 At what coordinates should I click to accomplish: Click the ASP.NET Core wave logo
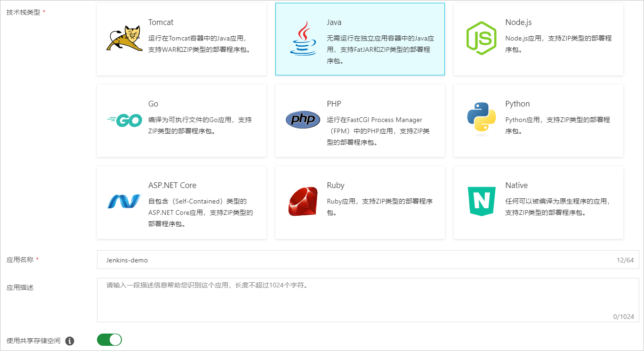[124, 202]
